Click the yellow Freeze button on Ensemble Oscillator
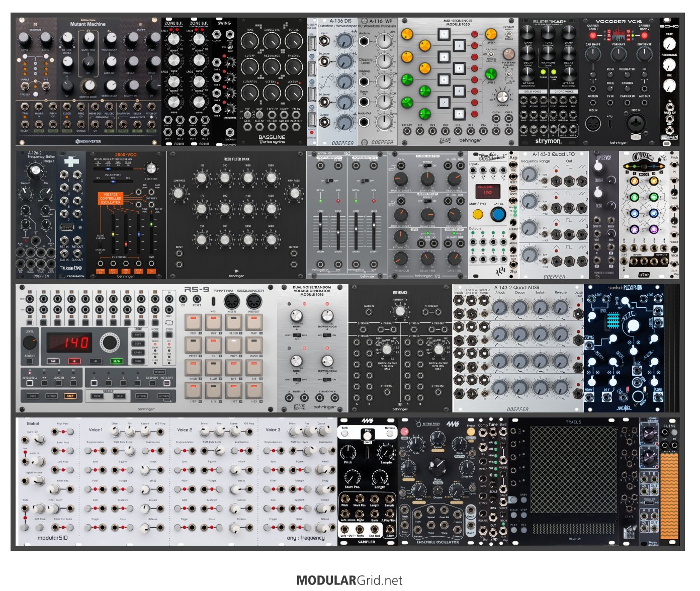Viewport: 700px width, 591px height. click(x=471, y=432)
